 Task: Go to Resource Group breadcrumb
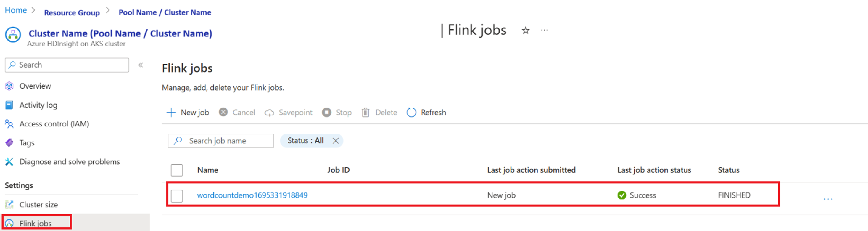point(72,12)
